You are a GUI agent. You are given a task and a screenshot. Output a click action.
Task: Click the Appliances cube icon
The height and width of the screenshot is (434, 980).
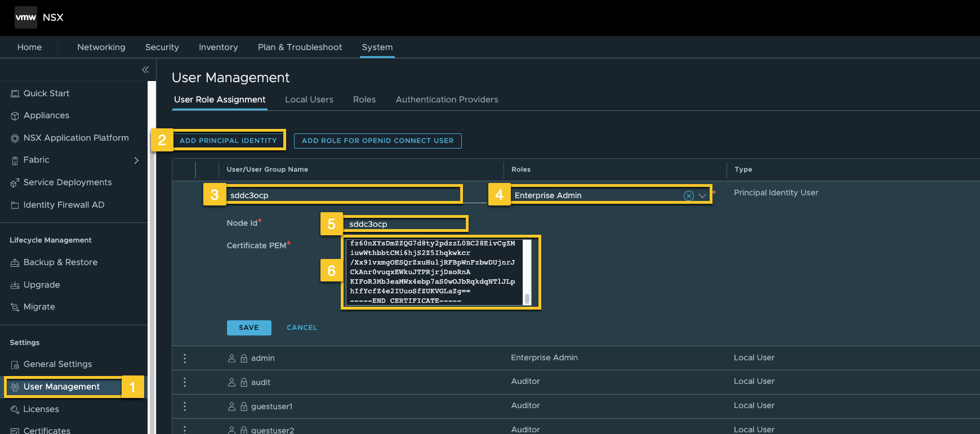coord(15,116)
